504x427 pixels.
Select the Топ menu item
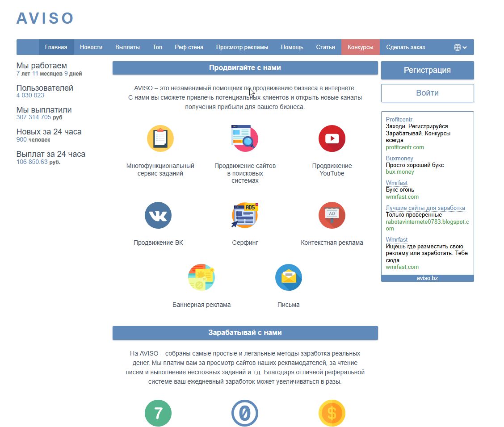tap(157, 47)
